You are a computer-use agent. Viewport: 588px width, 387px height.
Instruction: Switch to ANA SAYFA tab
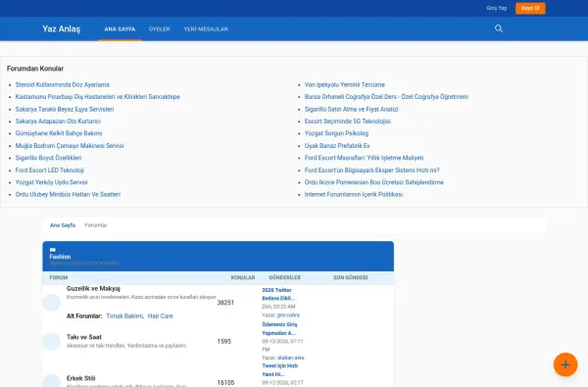click(120, 28)
